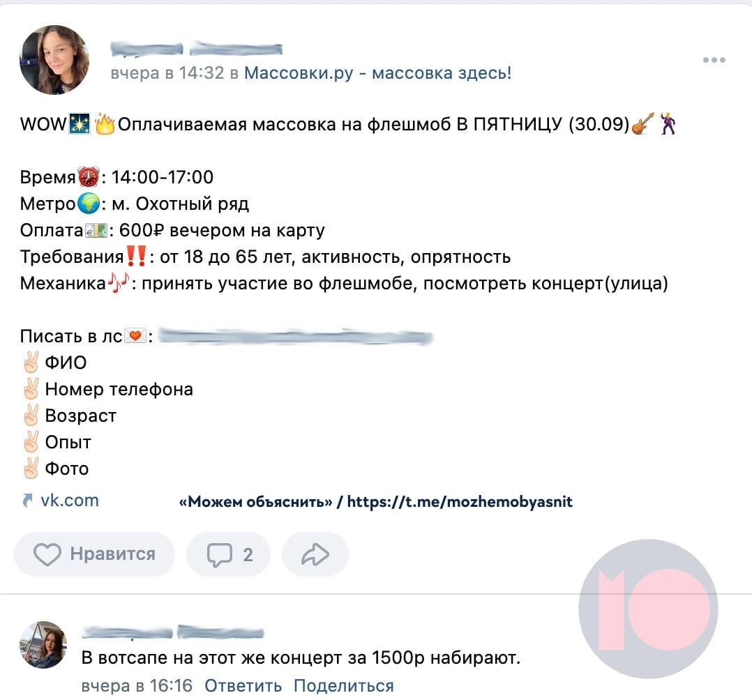
Task: Click the comment timestamp вчера в 16:16
Action: (137, 685)
